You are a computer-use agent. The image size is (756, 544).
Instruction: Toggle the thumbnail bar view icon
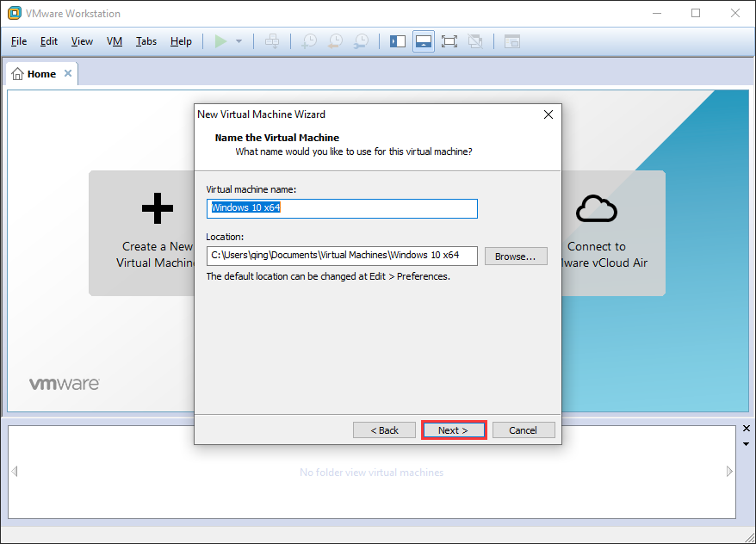click(x=424, y=41)
